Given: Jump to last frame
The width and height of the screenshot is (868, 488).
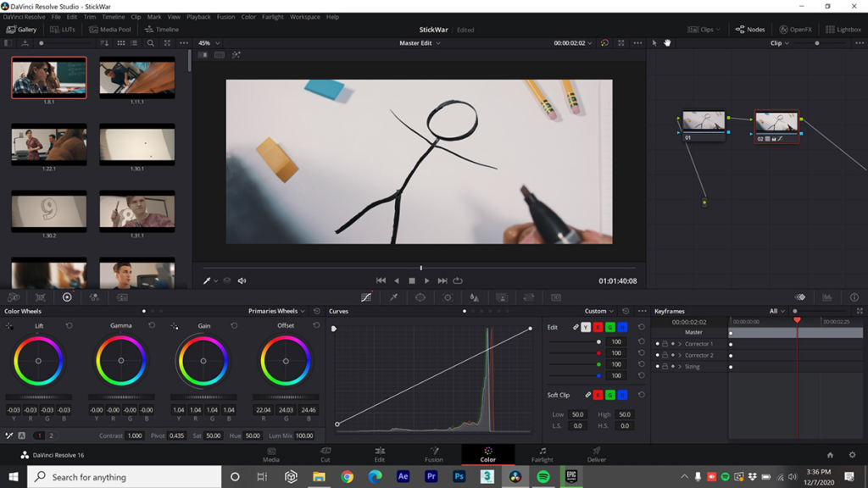Looking at the screenshot, I should [442, 280].
